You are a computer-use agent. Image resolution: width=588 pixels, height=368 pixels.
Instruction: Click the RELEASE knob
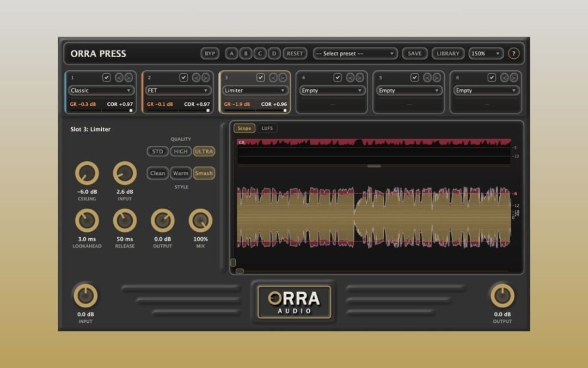tap(125, 220)
